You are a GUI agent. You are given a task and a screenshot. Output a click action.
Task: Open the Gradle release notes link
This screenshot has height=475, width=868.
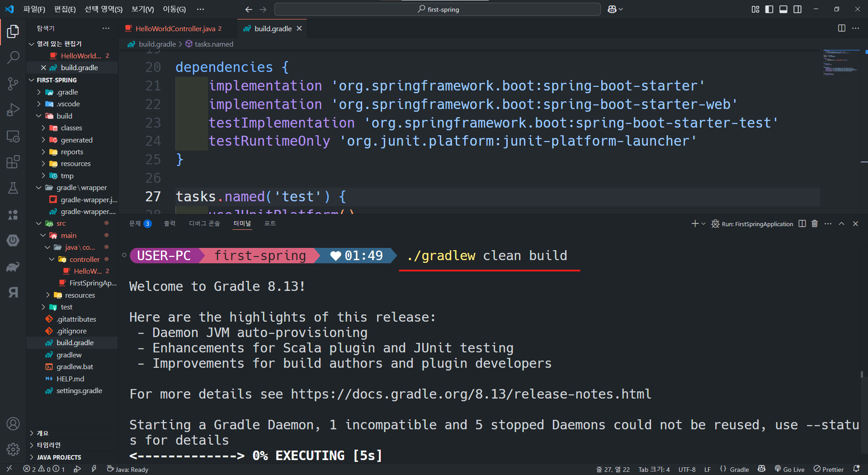click(471, 394)
